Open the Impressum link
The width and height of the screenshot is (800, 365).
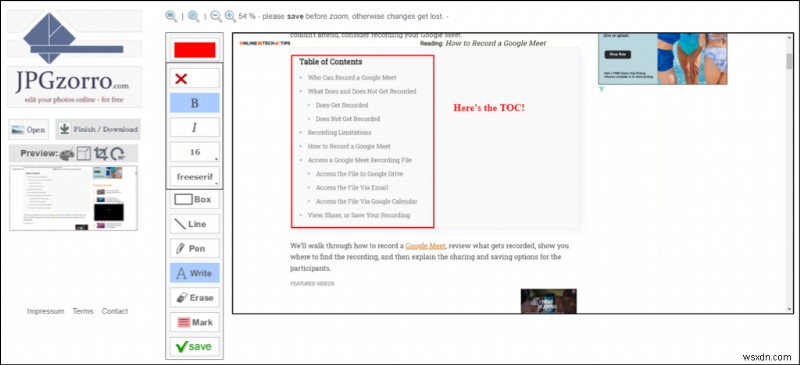45,311
